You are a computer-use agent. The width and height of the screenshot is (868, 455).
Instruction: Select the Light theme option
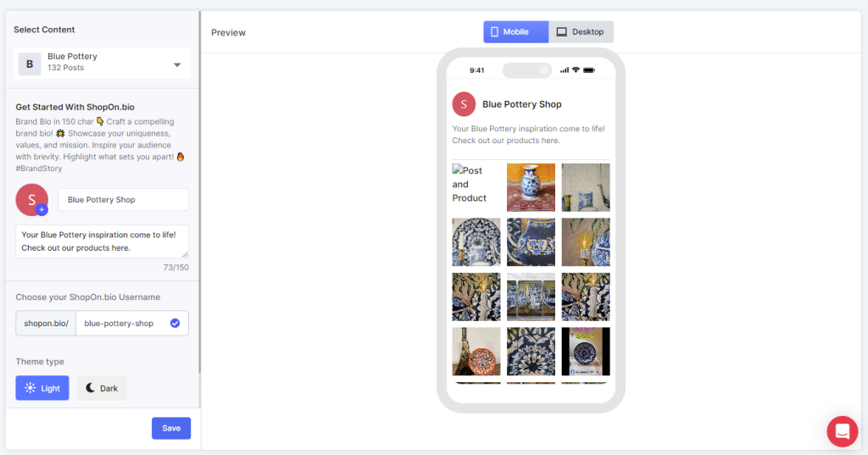tap(42, 388)
